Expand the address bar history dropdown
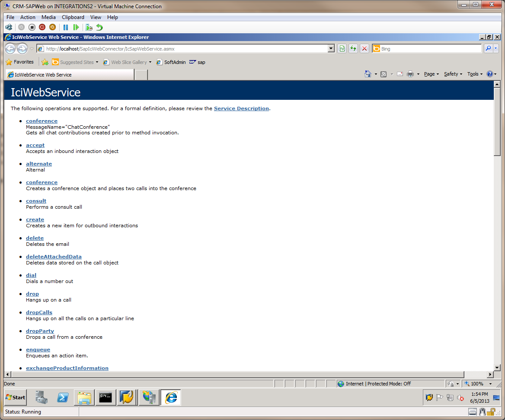The width and height of the screenshot is (505, 420). 331,49
